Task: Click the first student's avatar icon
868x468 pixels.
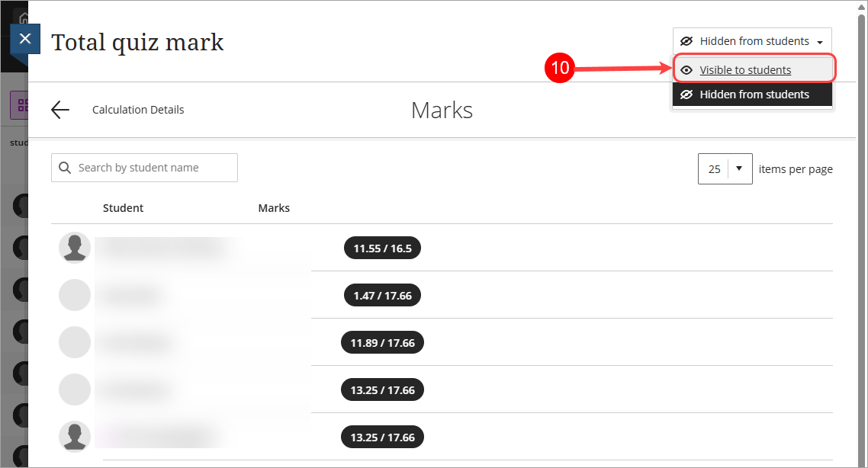Action: 75,248
